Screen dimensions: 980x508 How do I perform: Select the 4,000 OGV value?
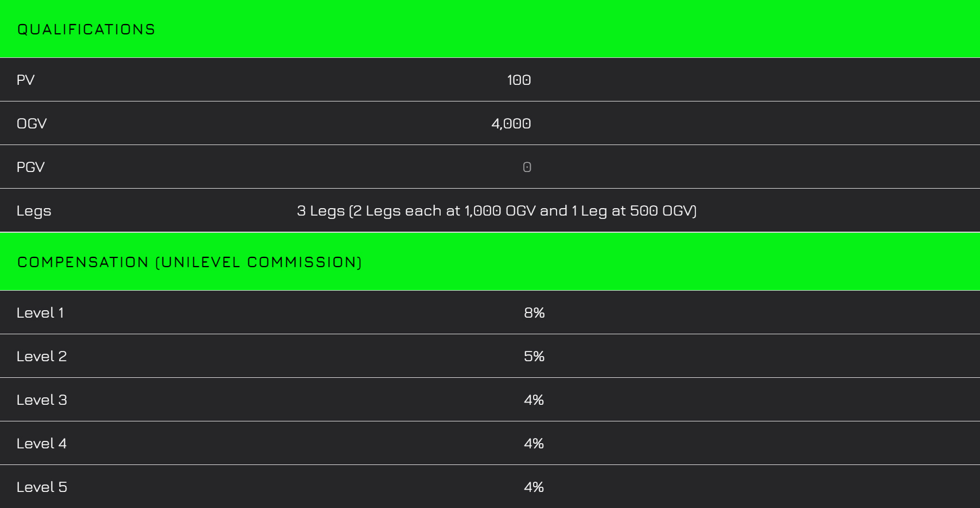point(511,123)
